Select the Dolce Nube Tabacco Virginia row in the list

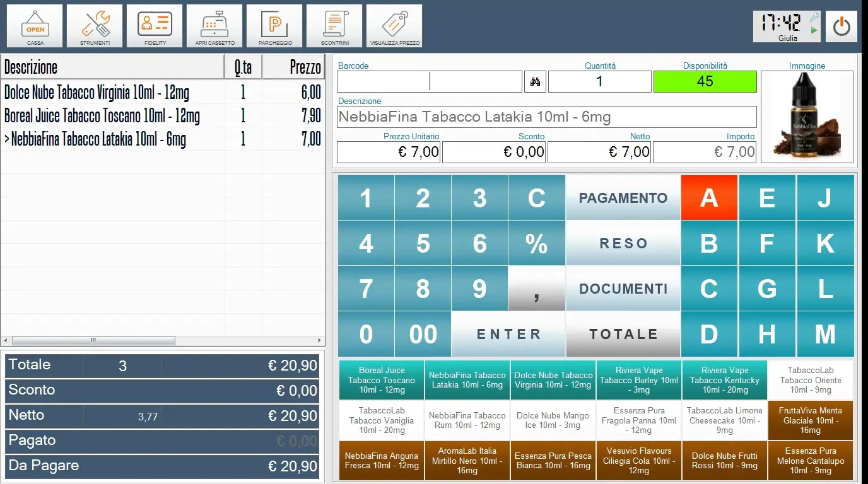click(163, 93)
